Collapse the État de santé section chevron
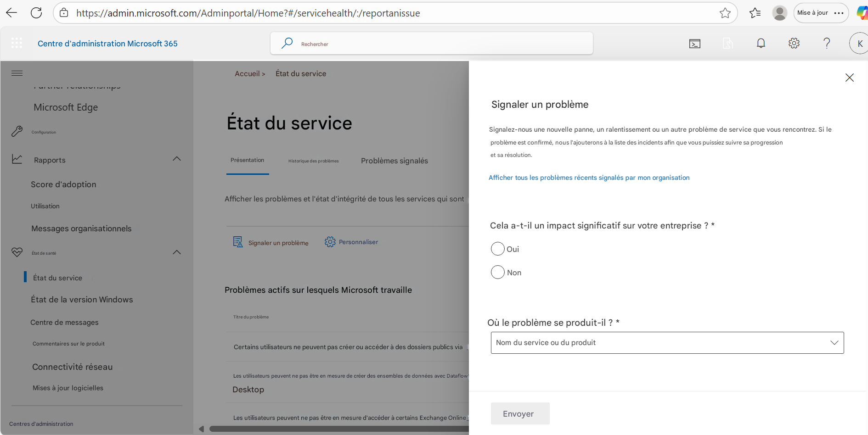Image resolution: width=868 pixels, height=435 pixels. (177, 252)
